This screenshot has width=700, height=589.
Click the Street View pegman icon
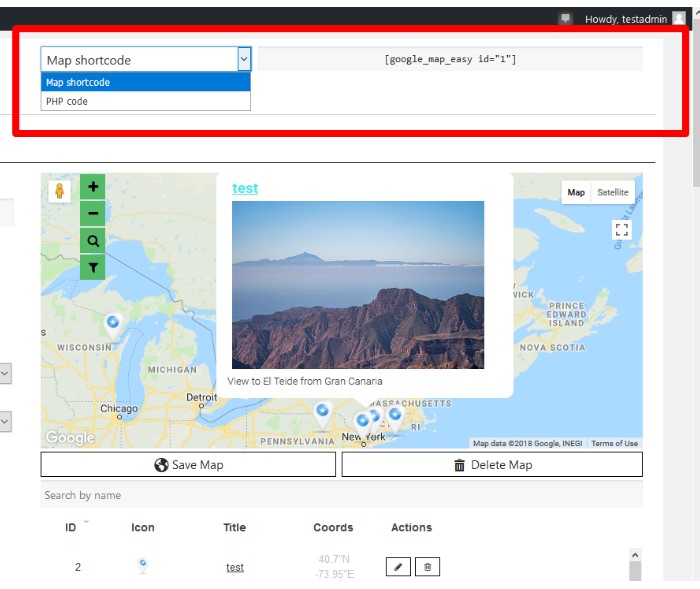pos(59,191)
